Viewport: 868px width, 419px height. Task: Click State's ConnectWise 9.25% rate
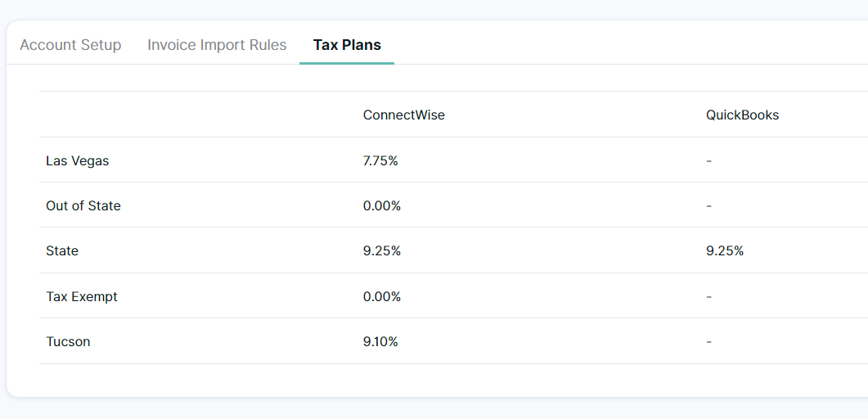(x=382, y=251)
